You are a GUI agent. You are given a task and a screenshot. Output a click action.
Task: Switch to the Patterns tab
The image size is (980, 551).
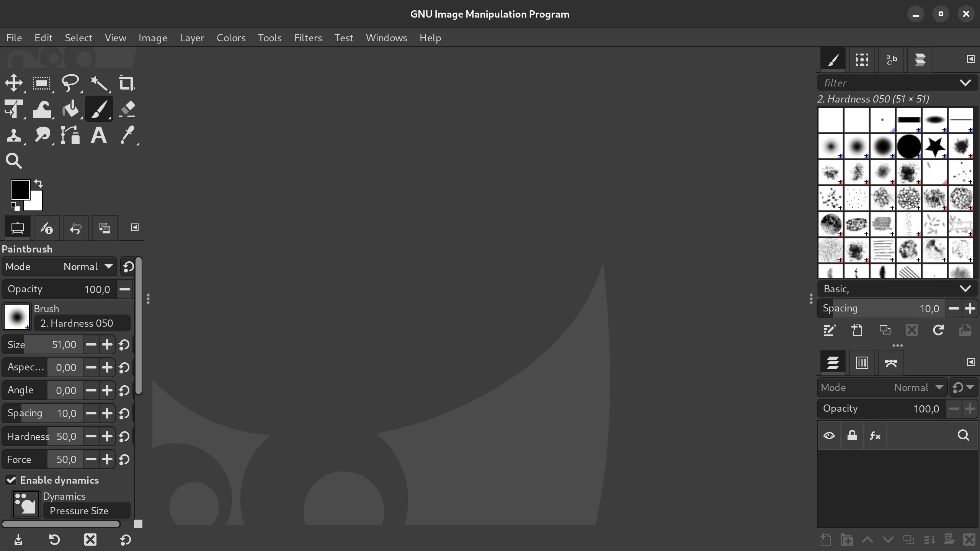pyautogui.click(x=862, y=60)
